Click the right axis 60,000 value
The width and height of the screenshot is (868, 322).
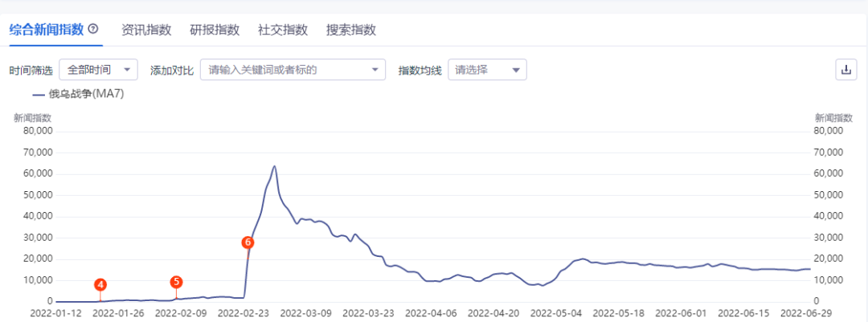(x=826, y=173)
